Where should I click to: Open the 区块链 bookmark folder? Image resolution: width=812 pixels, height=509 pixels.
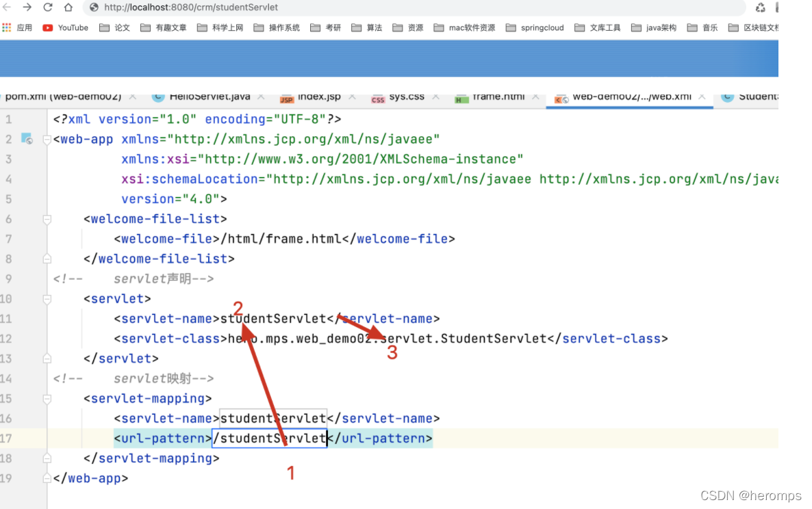(753, 27)
